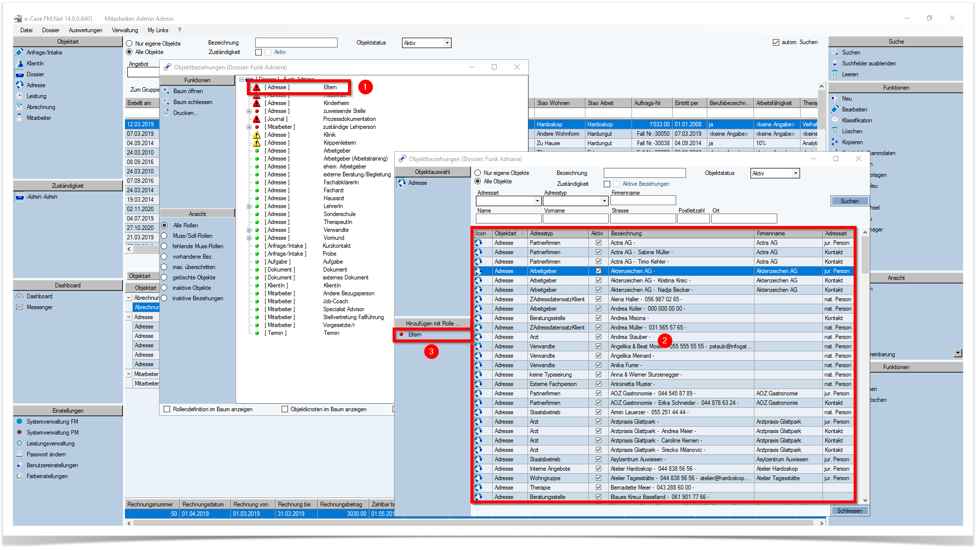Select Adresse in the left Objektart panel
980x550 pixels.
point(36,85)
